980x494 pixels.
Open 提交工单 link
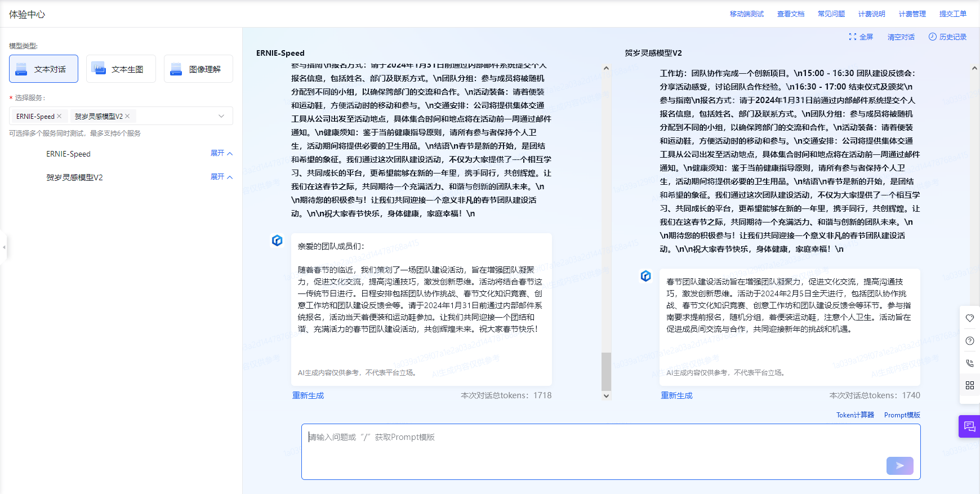click(953, 14)
